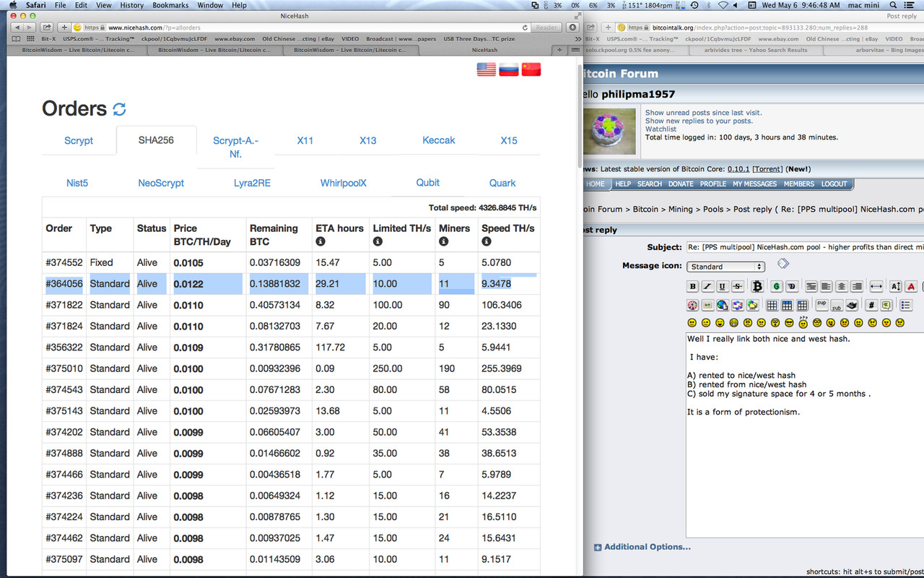This screenshot has height=578, width=924.
Task: Switch language to the US flag
Action: coord(487,69)
